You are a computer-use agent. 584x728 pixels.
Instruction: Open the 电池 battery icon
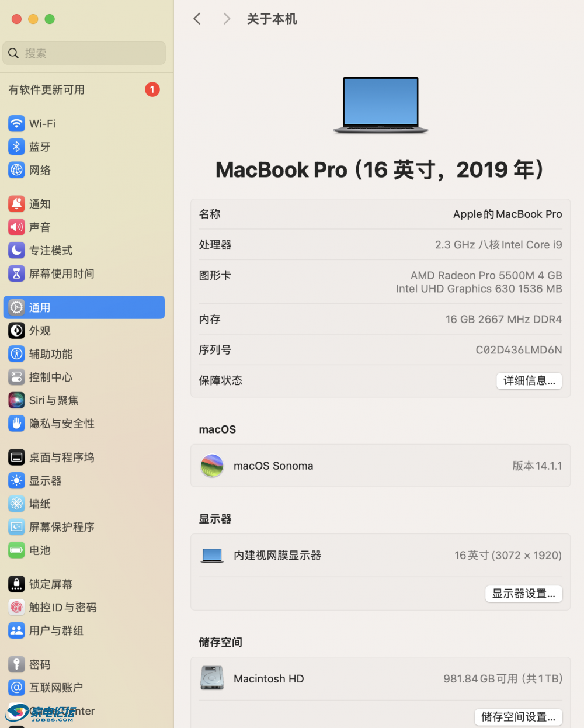(x=16, y=550)
